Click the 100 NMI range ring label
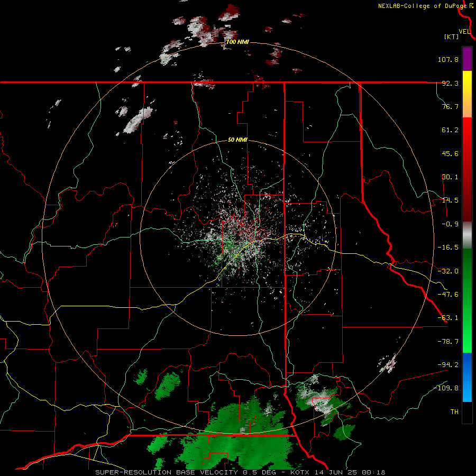Screen dimensions: 476x476 (x=237, y=42)
